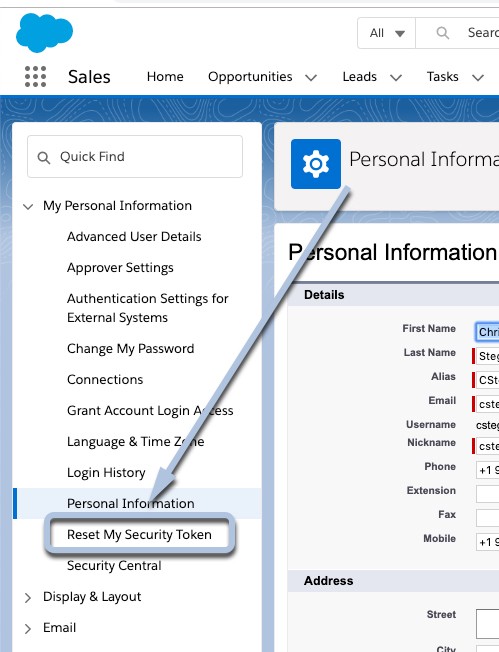
Task: Click the Salesforce cloud logo
Action: (44, 33)
